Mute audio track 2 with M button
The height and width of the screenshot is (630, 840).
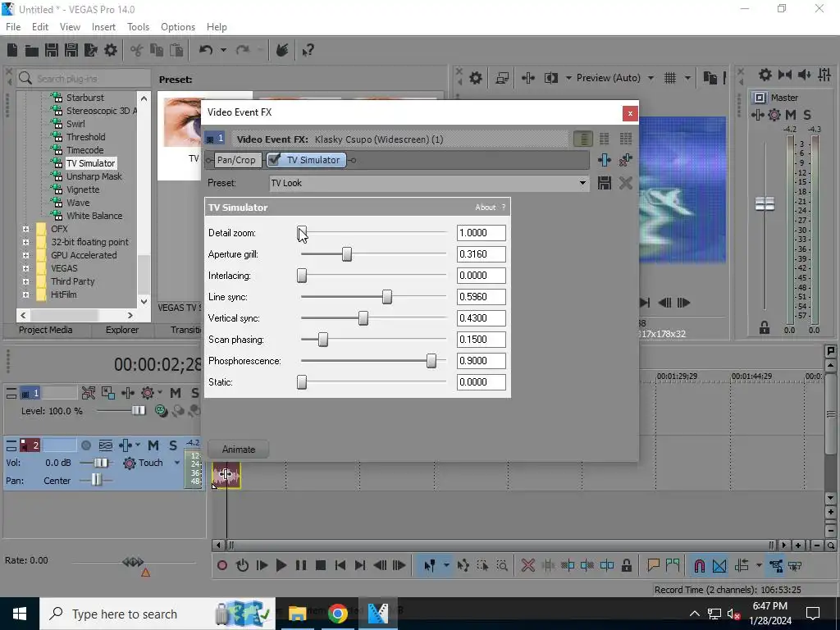click(x=153, y=445)
